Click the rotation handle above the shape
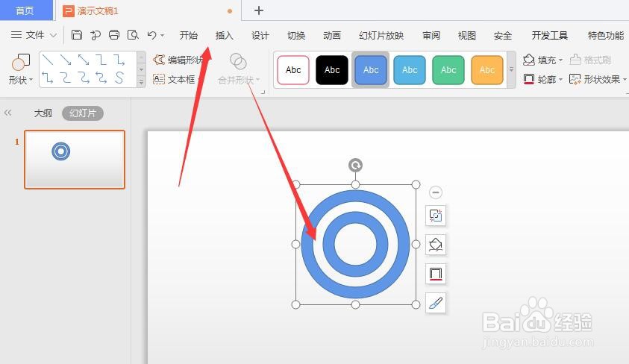629x364 pixels. click(x=355, y=165)
